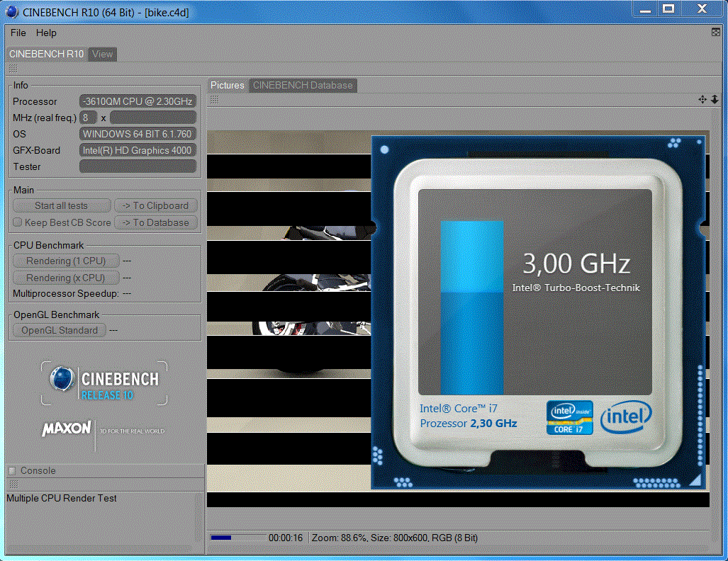Image resolution: width=728 pixels, height=561 pixels.
Task: Run the Rendering (x CPU) benchmark
Action: click(66, 278)
